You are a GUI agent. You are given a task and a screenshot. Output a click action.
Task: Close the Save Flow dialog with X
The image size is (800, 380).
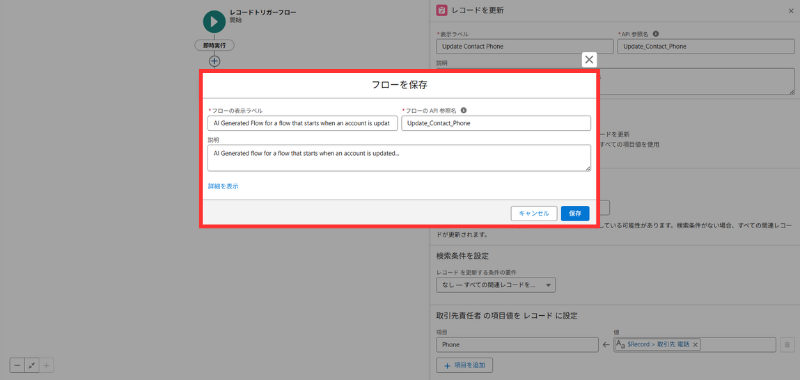coord(589,60)
